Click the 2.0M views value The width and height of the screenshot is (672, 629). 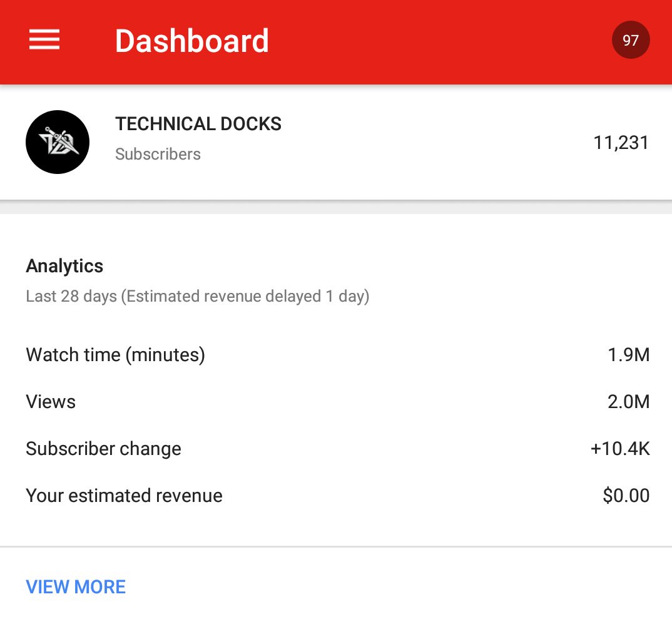[629, 402]
